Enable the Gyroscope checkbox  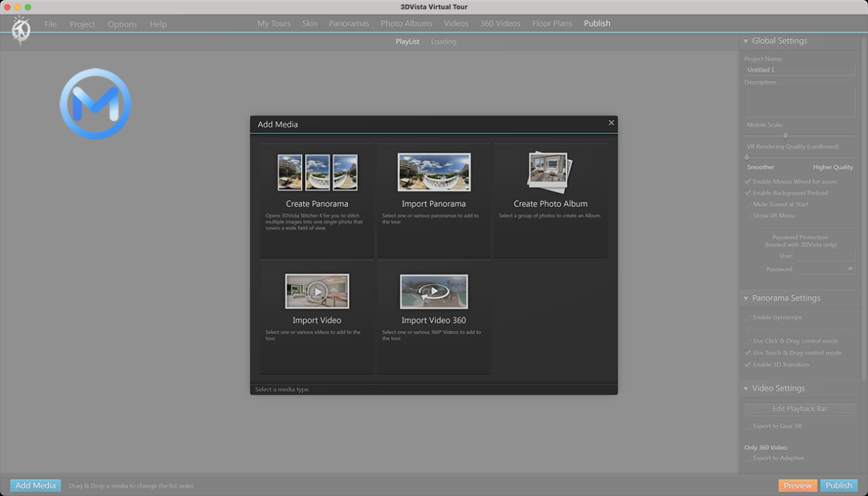tap(747, 317)
